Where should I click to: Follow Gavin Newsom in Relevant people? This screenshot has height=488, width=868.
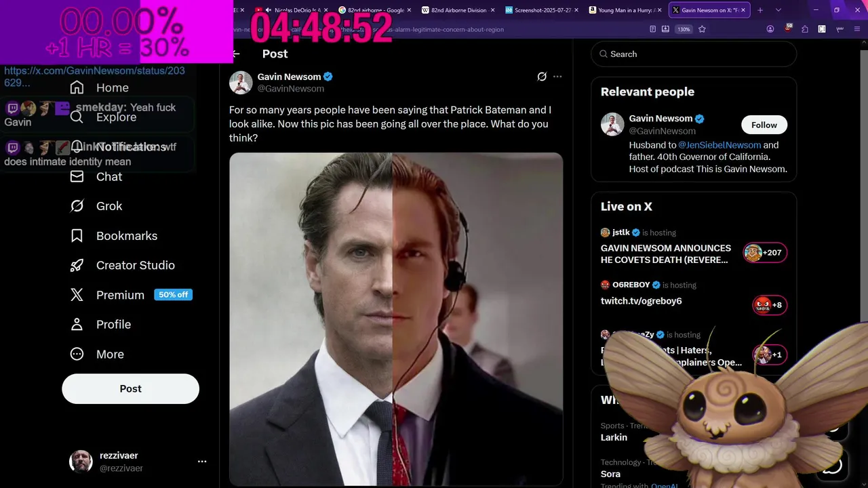pos(764,125)
